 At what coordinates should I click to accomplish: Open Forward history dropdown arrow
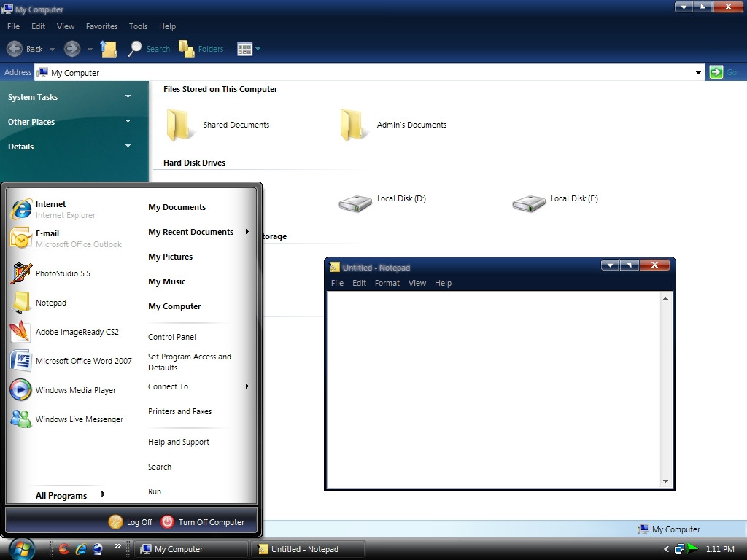pos(90,49)
